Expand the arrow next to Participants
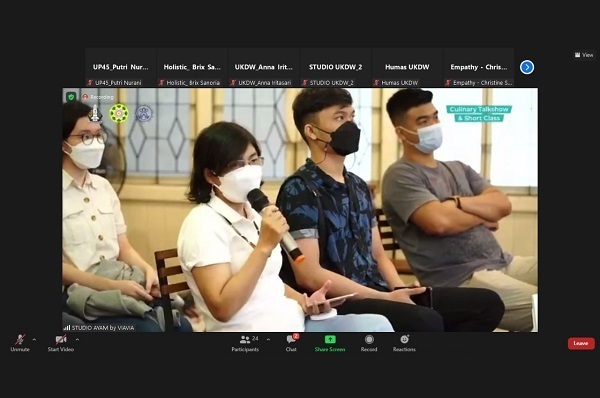Screen dimensions: 600x398 (268, 339)
